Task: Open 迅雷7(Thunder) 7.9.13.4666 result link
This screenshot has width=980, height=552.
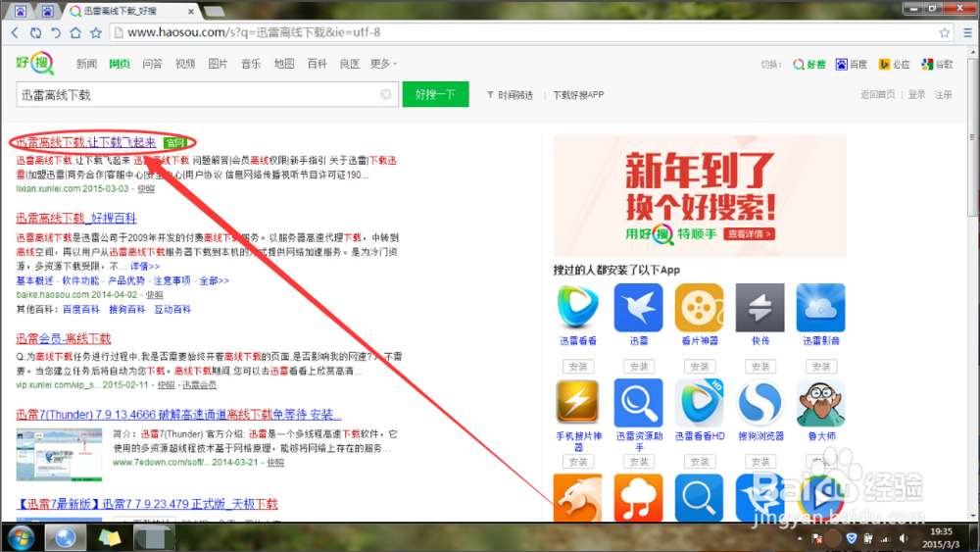Action: [x=178, y=415]
